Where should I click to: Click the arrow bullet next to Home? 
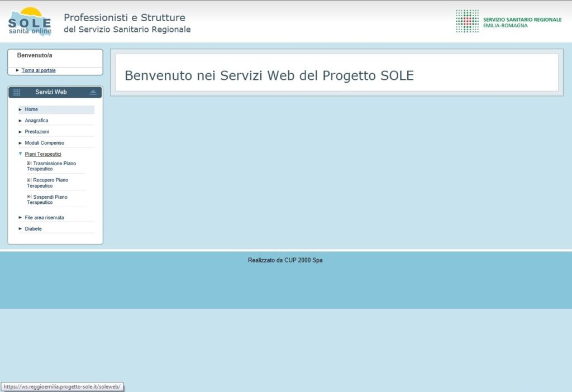[21, 109]
